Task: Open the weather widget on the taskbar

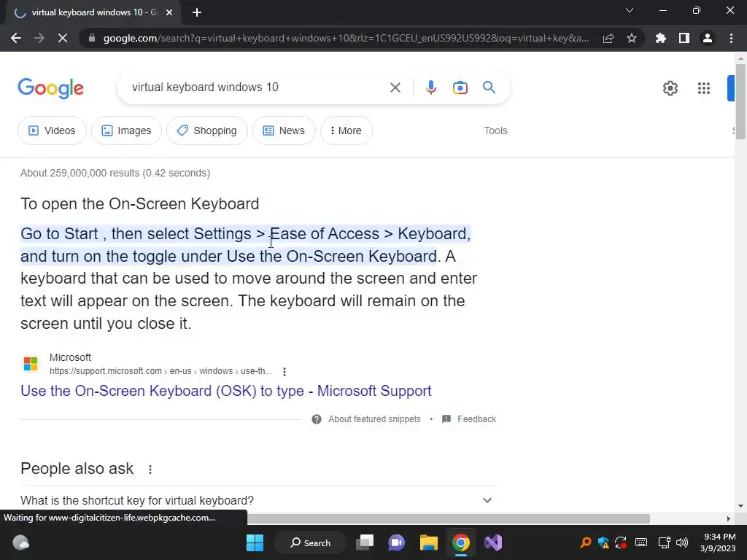Action: point(20,542)
